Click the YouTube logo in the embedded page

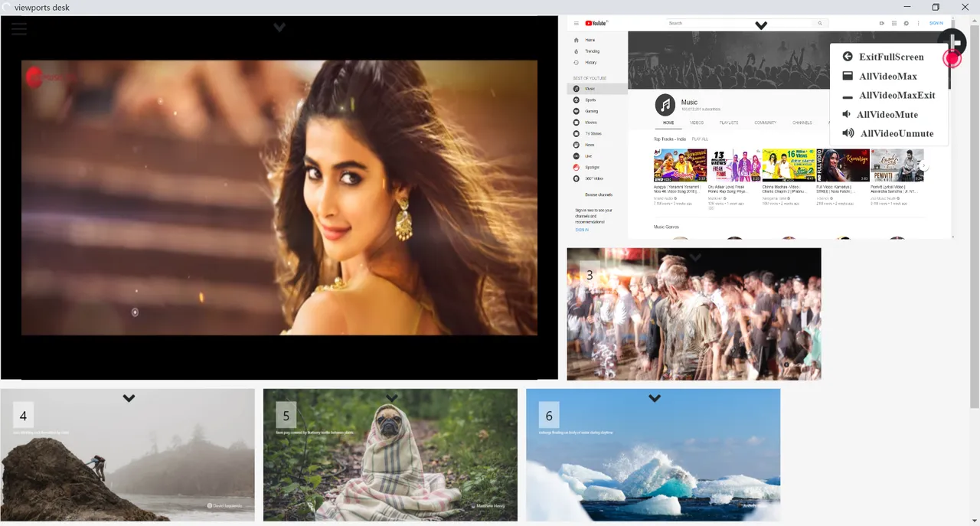click(x=596, y=24)
